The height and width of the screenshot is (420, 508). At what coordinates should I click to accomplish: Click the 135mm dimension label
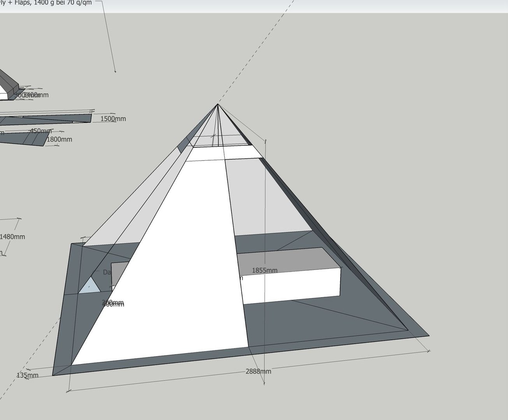(27, 375)
